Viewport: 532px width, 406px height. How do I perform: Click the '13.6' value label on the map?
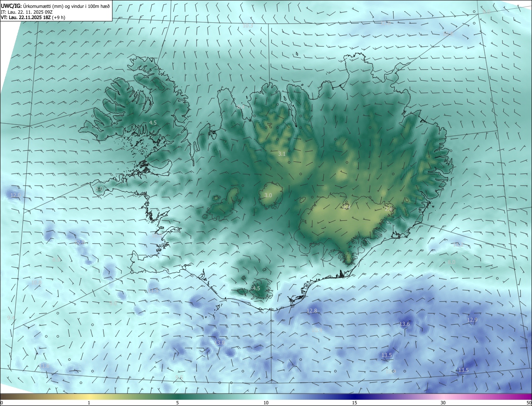point(404,324)
